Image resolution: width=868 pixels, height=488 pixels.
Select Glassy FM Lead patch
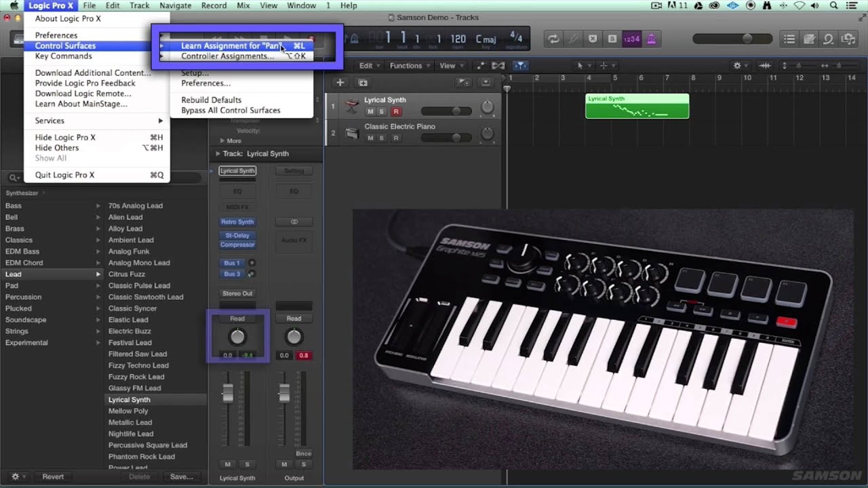coord(134,388)
